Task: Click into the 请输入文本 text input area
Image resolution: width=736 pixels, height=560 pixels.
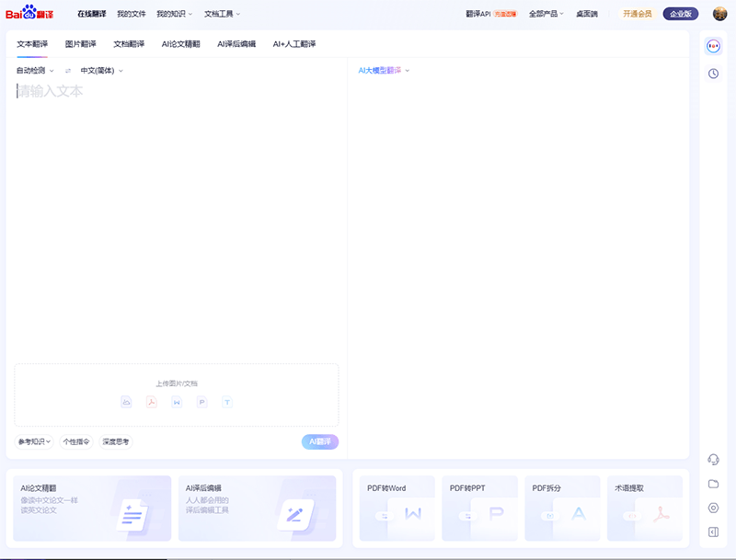Action: 175,211
